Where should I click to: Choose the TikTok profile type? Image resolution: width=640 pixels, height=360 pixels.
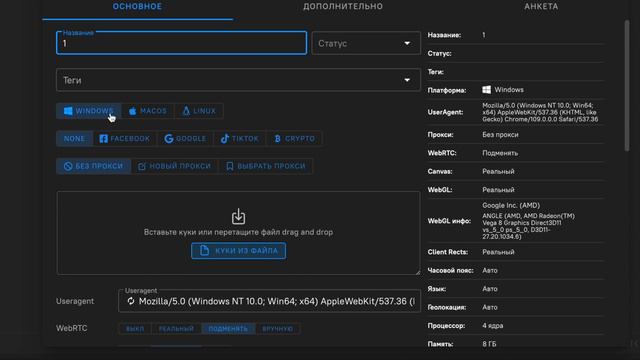click(240, 139)
